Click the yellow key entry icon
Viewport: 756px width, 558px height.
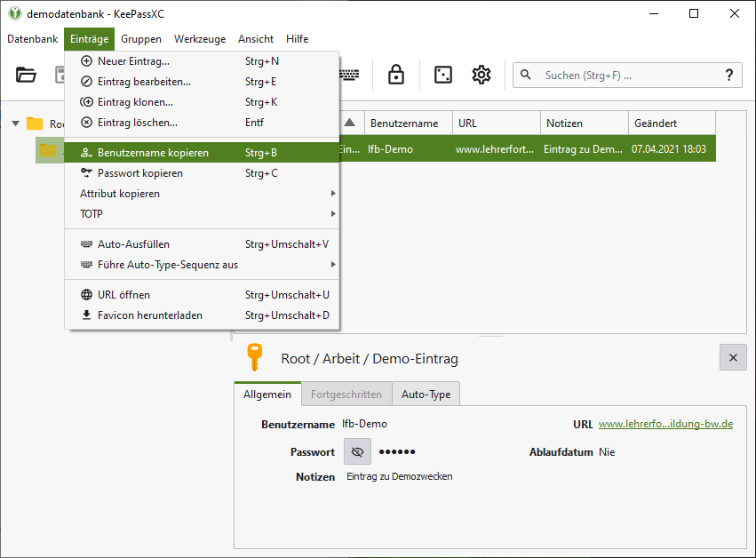(x=254, y=358)
